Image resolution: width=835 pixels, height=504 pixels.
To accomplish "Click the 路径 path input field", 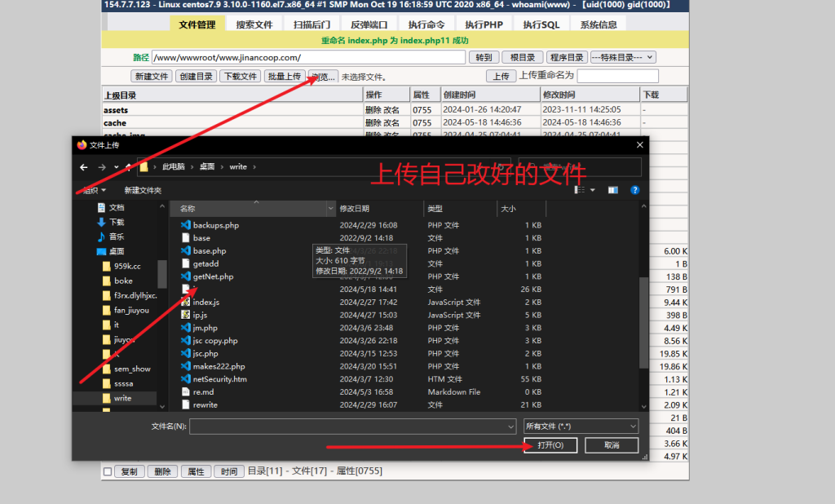I will coord(309,57).
